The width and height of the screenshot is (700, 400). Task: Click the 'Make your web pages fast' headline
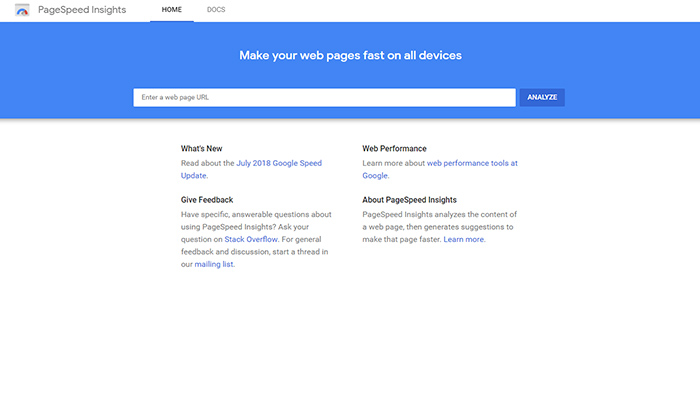tap(350, 55)
